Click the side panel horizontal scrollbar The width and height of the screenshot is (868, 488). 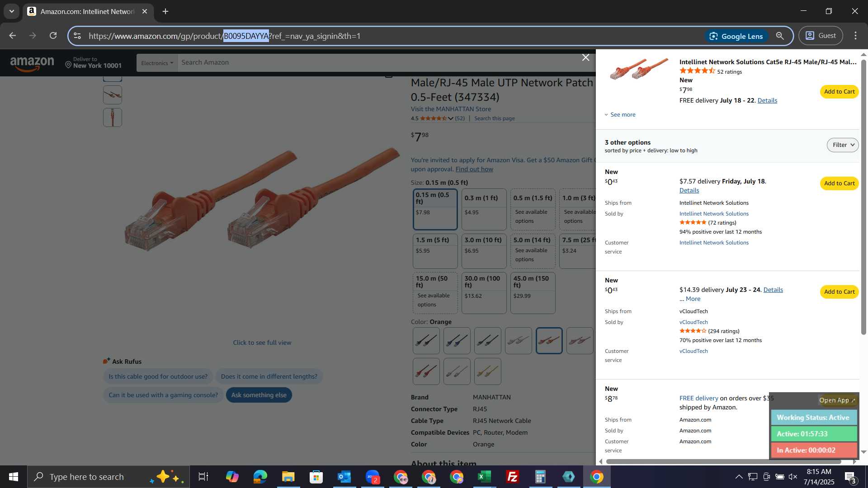[x=723, y=461]
